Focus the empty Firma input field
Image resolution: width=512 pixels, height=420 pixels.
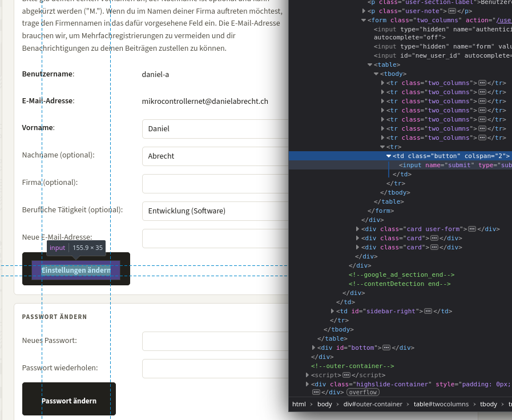pyautogui.click(x=215, y=184)
